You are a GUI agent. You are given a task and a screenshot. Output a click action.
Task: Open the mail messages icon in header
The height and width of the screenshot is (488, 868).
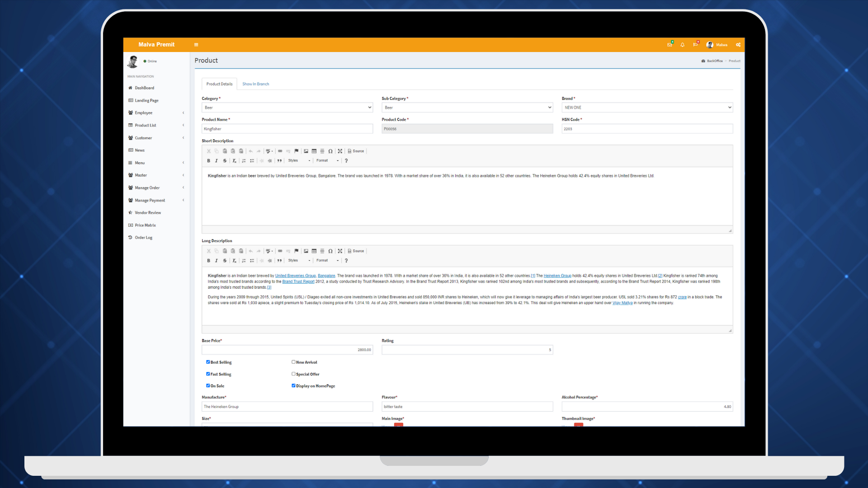(x=670, y=45)
